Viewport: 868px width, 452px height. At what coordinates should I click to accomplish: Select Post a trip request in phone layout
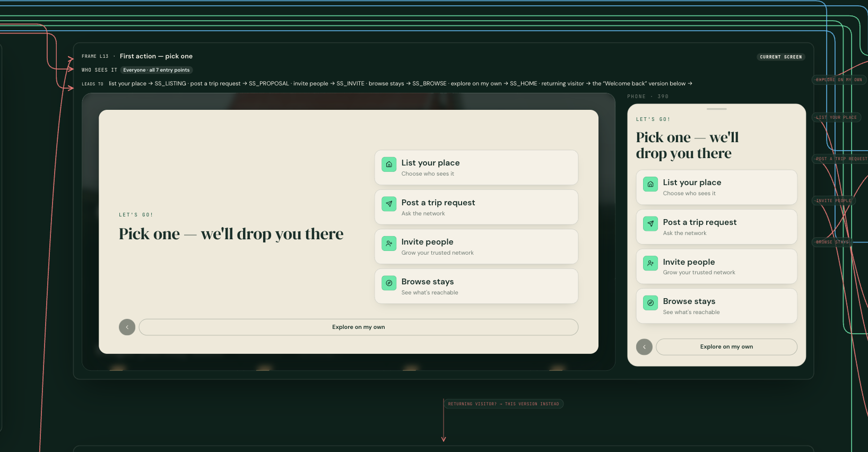click(x=717, y=227)
